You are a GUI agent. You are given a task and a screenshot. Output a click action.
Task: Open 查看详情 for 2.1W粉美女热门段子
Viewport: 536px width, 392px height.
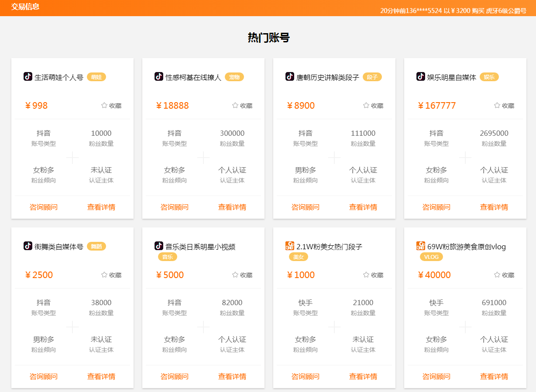(363, 377)
